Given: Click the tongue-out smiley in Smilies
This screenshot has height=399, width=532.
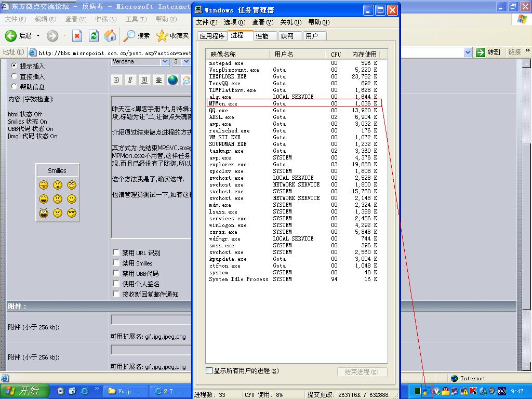Looking at the screenshot, I should (44, 185).
